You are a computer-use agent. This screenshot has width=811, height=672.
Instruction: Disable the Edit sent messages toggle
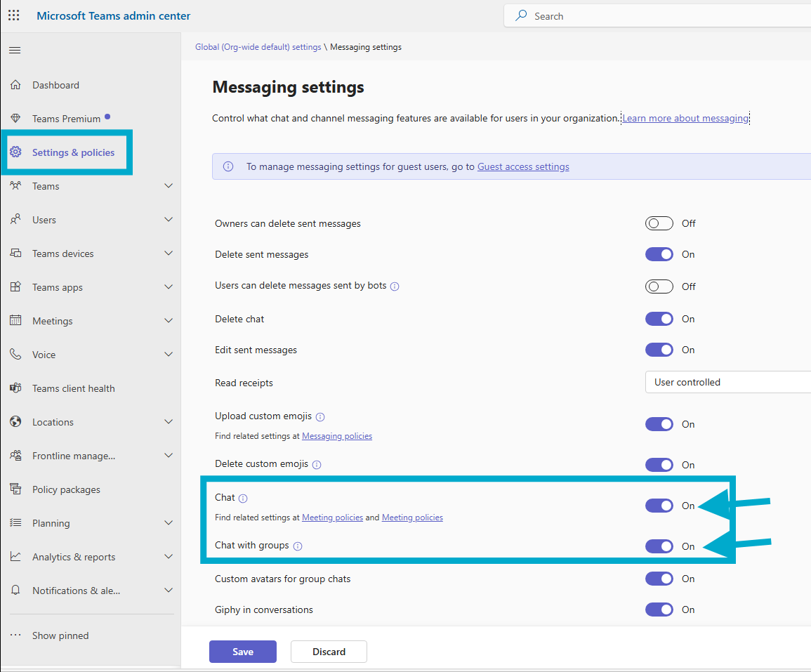pos(659,350)
